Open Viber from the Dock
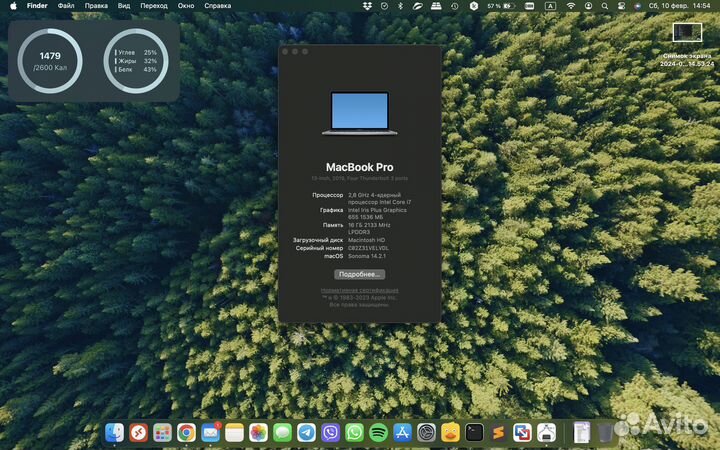 [330, 433]
